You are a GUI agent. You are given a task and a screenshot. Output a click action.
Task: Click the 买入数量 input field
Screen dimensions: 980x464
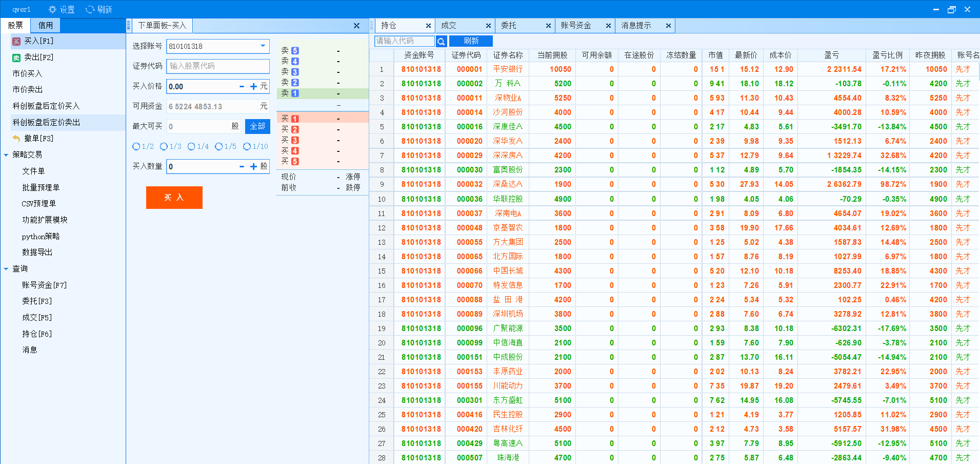[203, 166]
